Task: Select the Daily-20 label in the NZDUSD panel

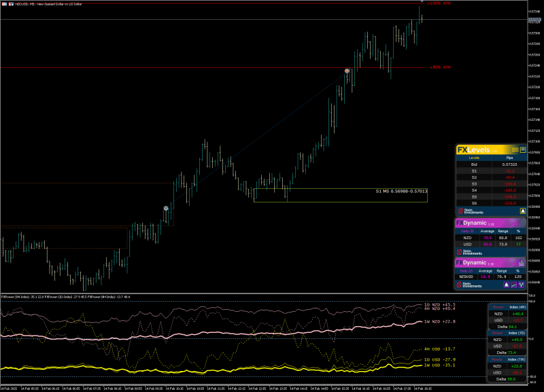Action: [x=466, y=271]
